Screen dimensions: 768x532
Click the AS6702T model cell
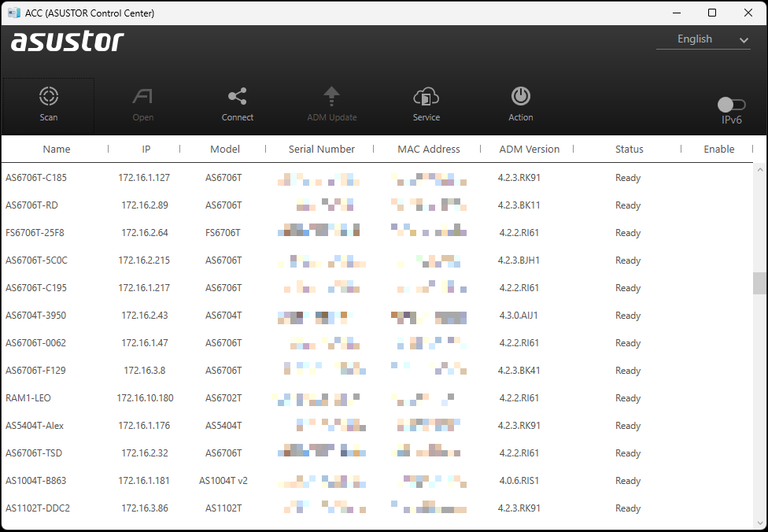(x=223, y=397)
